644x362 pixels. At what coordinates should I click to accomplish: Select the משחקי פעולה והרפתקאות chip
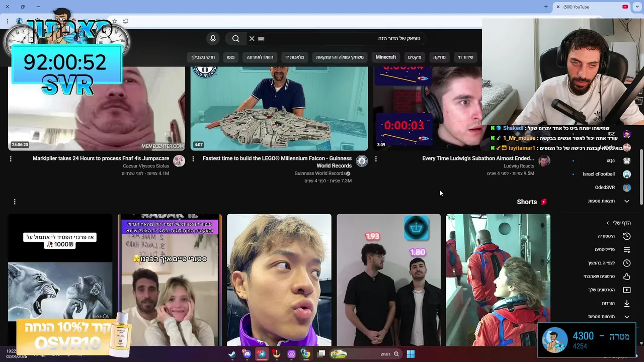click(x=340, y=57)
